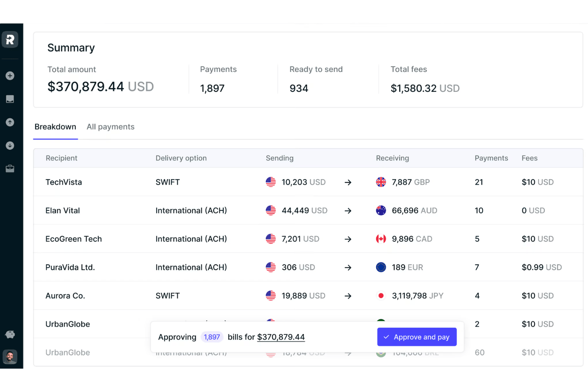Click the piggy bank icon in sidebar
Viewport: 588px width, 392px height.
10,334
